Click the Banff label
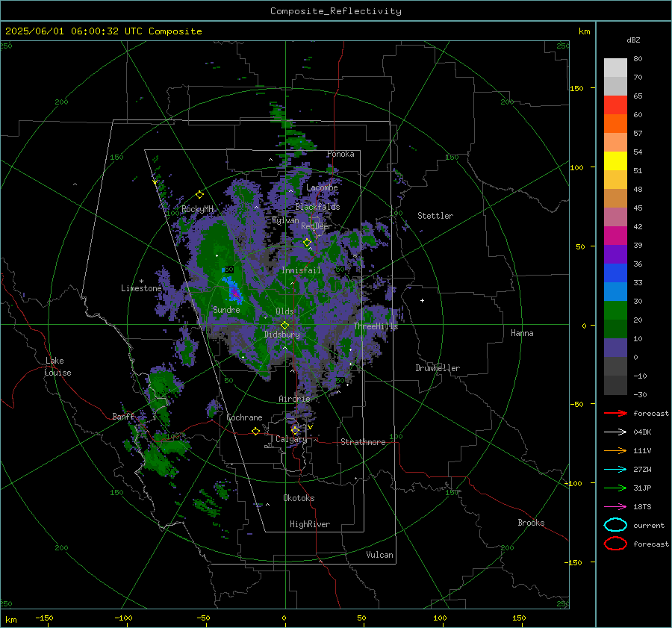Viewport: 672px width, 628px height. pos(123,416)
